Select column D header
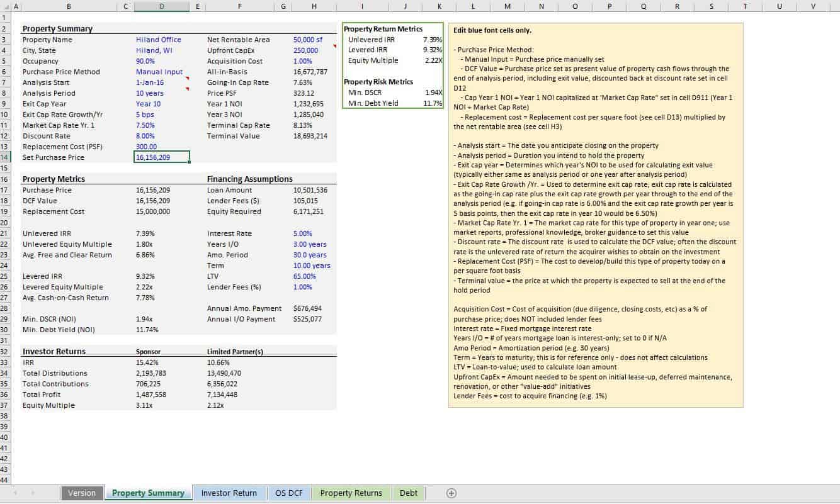This screenshot has width=840, height=504. 161,6
